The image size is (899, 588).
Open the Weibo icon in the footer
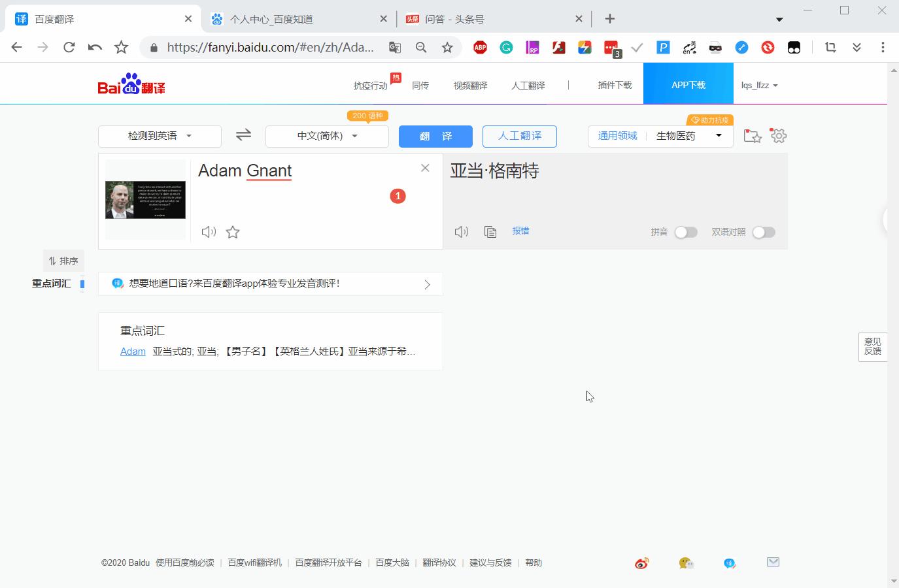tap(641, 563)
